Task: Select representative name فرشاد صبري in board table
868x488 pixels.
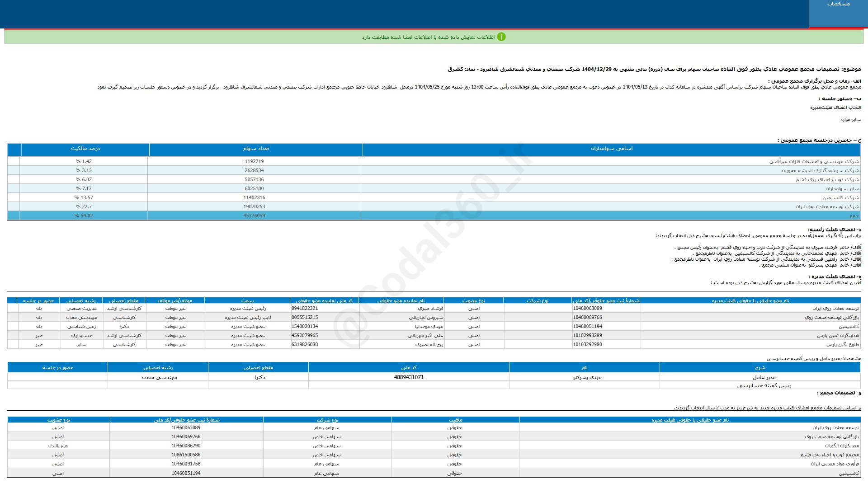Action: [x=430, y=308]
